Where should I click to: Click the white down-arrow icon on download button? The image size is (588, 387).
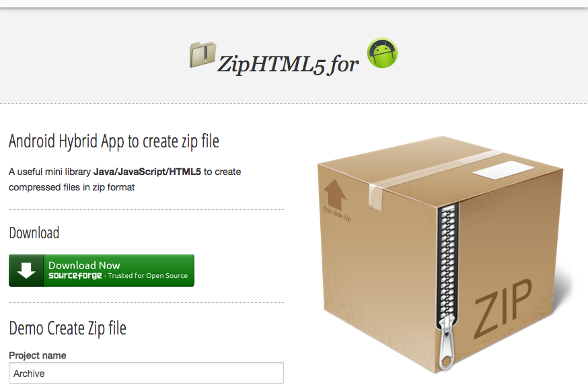pyautogui.click(x=26, y=271)
